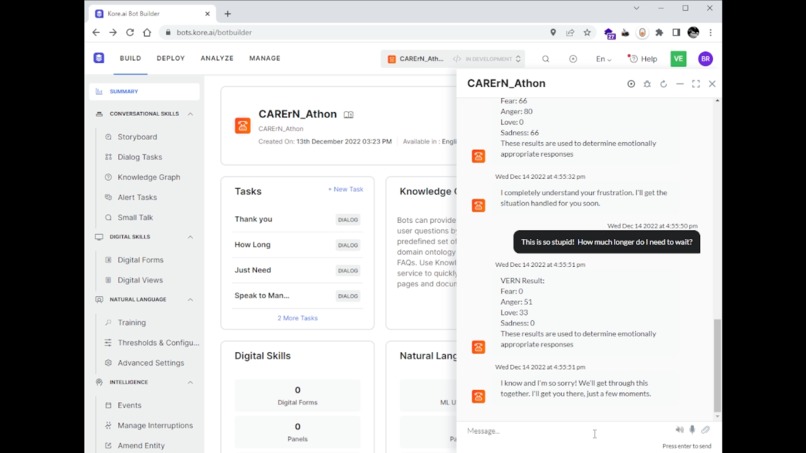
Task: Click the green VE badge icon
Action: click(x=678, y=59)
